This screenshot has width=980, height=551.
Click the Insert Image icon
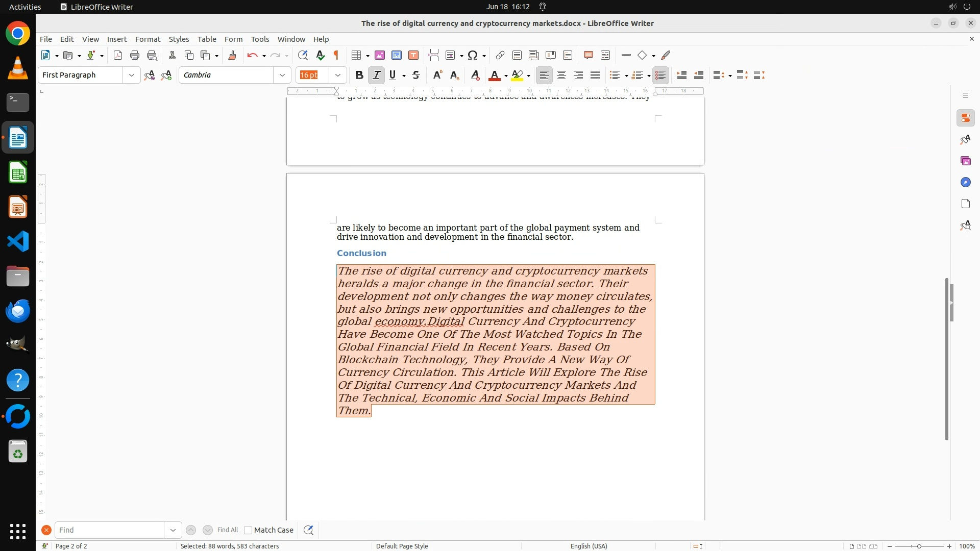[380, 55]
